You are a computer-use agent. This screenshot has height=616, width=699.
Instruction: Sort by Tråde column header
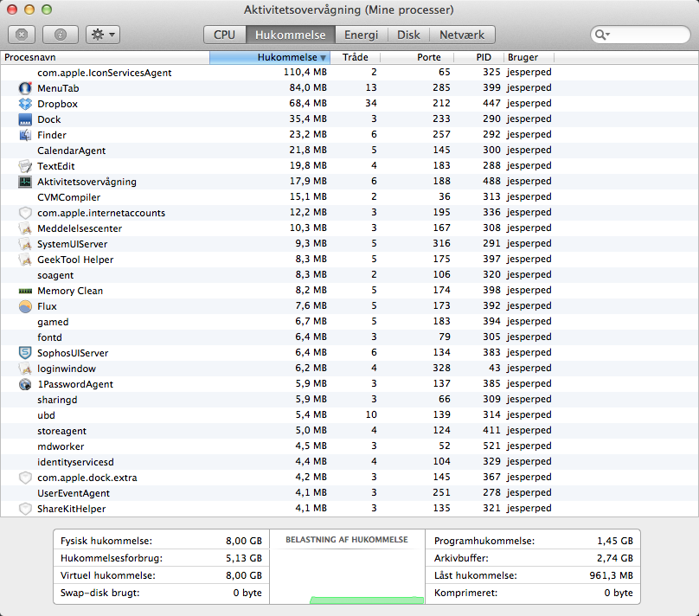click(x=356, y=57)
